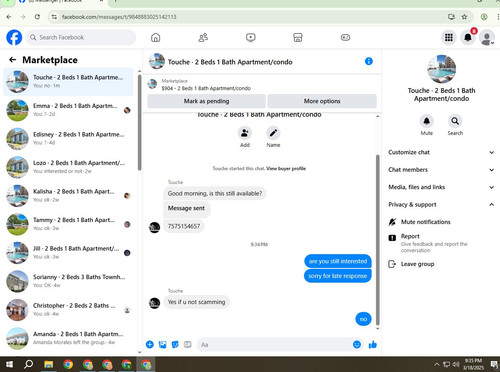Choose a sticker icon
This screenshot has width=500, height=372.
(175, 344)
